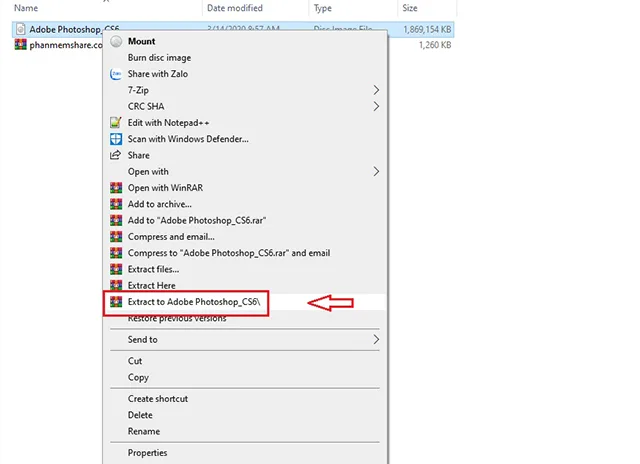
Task: Sort by the Name column header
Action: pyautogui.click(x=26, y=8)
